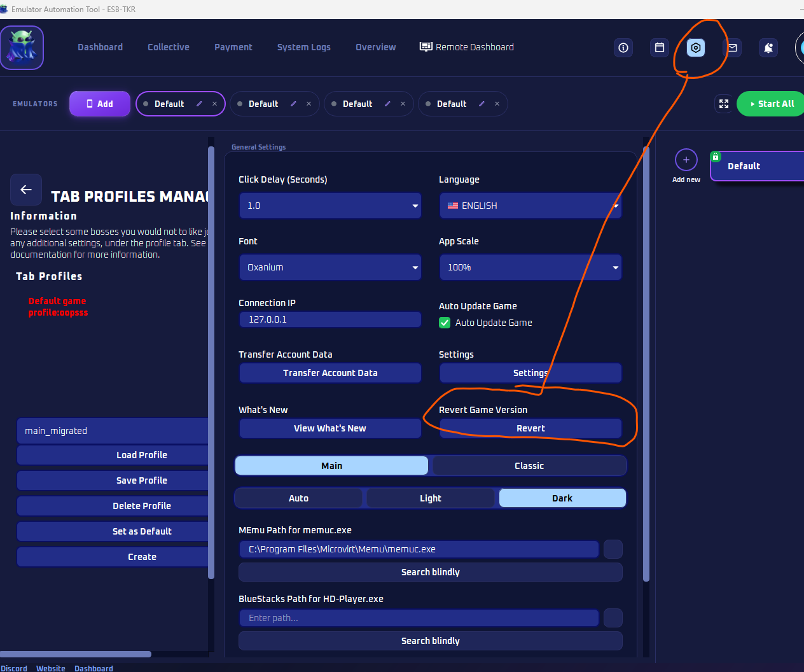Open the Language dropdown showing ENGLISH
The image size is (804, 672).
pyautogui.click(x=530, y=206)
